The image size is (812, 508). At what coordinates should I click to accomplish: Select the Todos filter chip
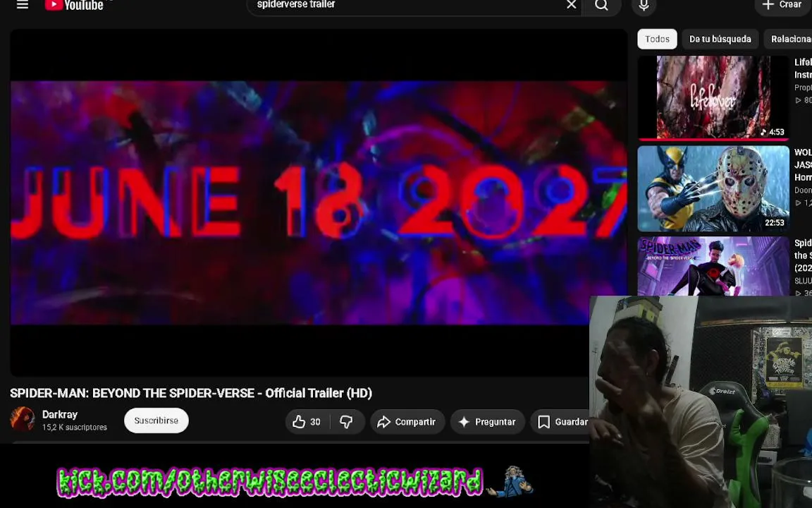coord(657,39)
